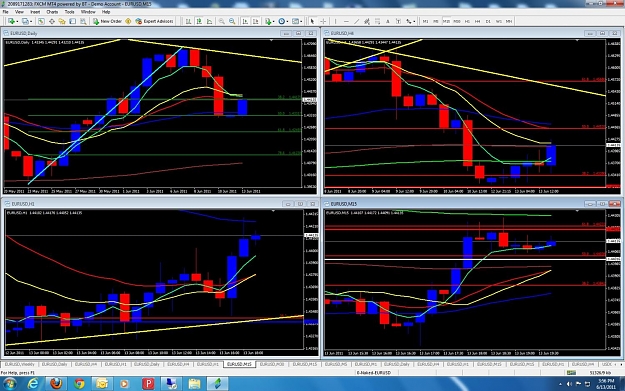
Task: Open the 0-Naked-EURUSD profile status entry
Action: [x=373, y=373]
